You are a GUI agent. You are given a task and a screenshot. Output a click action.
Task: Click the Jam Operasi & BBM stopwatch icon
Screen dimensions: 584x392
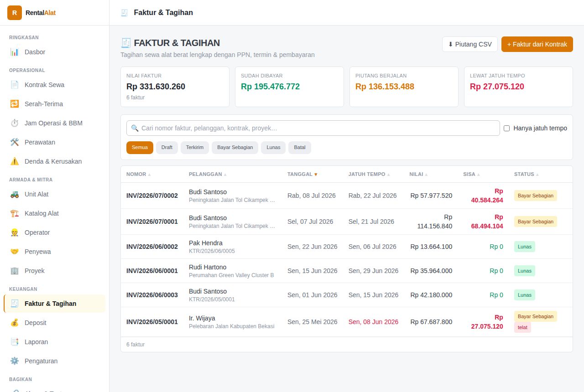(15, 123)
